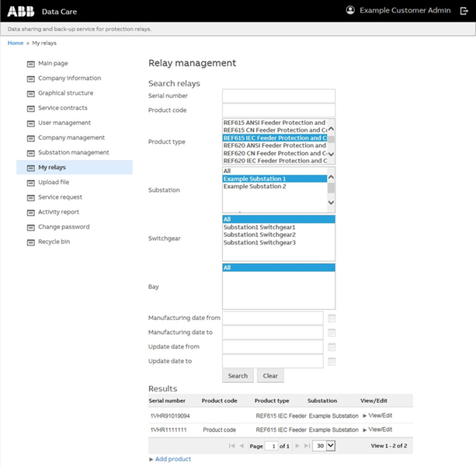This screenshot has width=476, height=466.
Task: Go to the next results page arrow
Action: point(297,446)
